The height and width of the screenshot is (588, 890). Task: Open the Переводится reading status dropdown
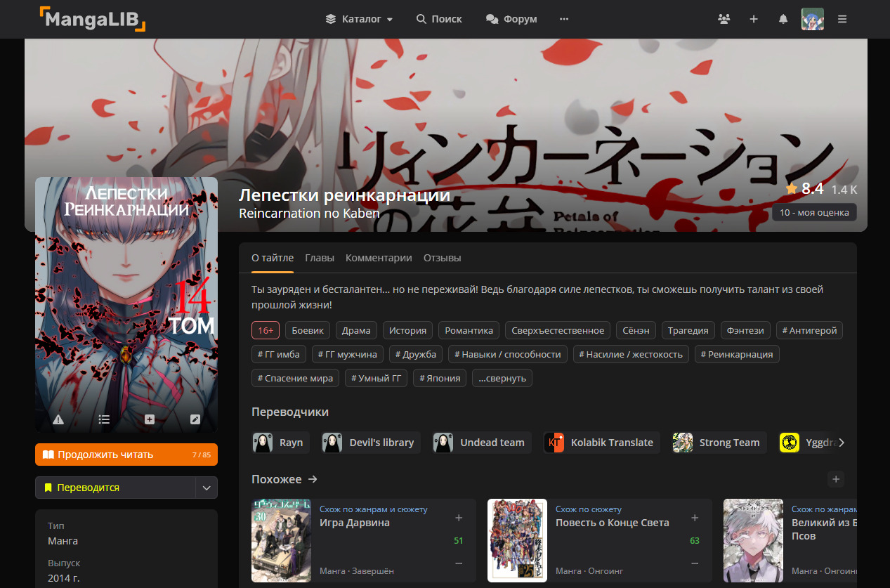pyautogui.click(x=206, y=488)
